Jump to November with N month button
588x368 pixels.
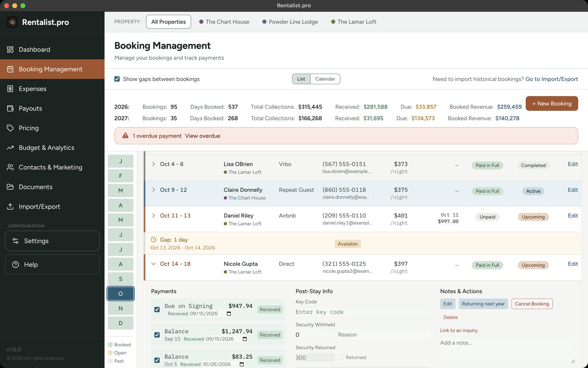(x=120, y=308)
